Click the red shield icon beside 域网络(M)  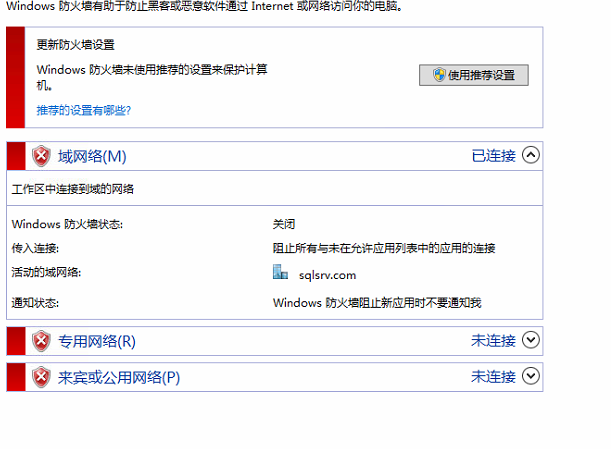[41, 156]
